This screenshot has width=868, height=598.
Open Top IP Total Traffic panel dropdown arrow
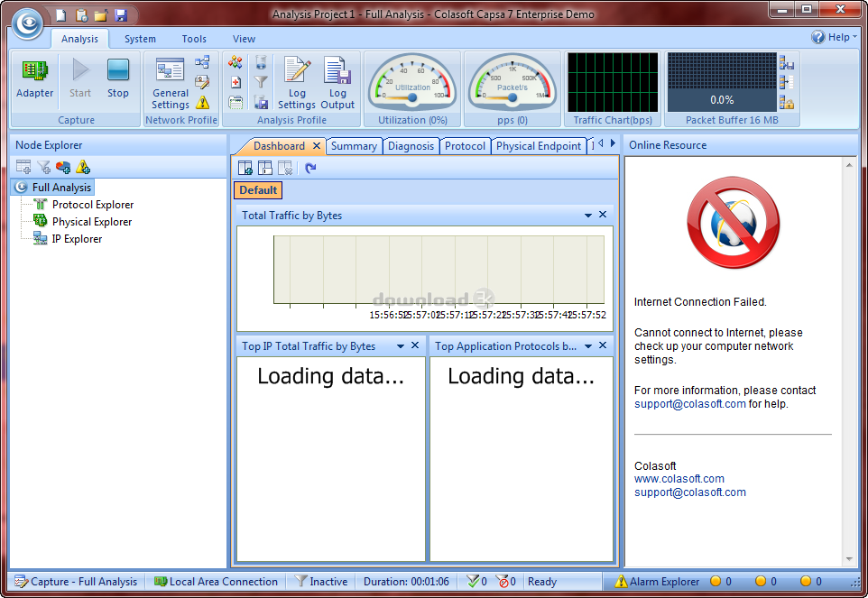(401, 346)
